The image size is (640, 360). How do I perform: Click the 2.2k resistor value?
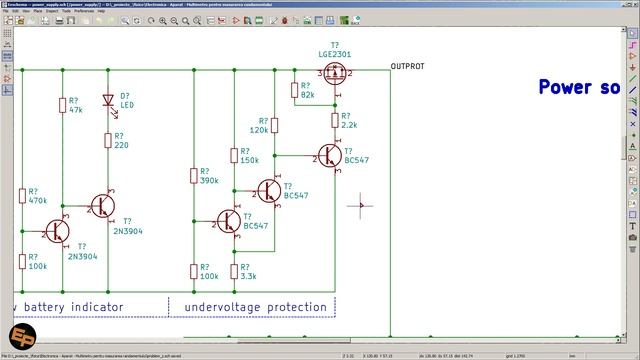click(x=349, y=125)
